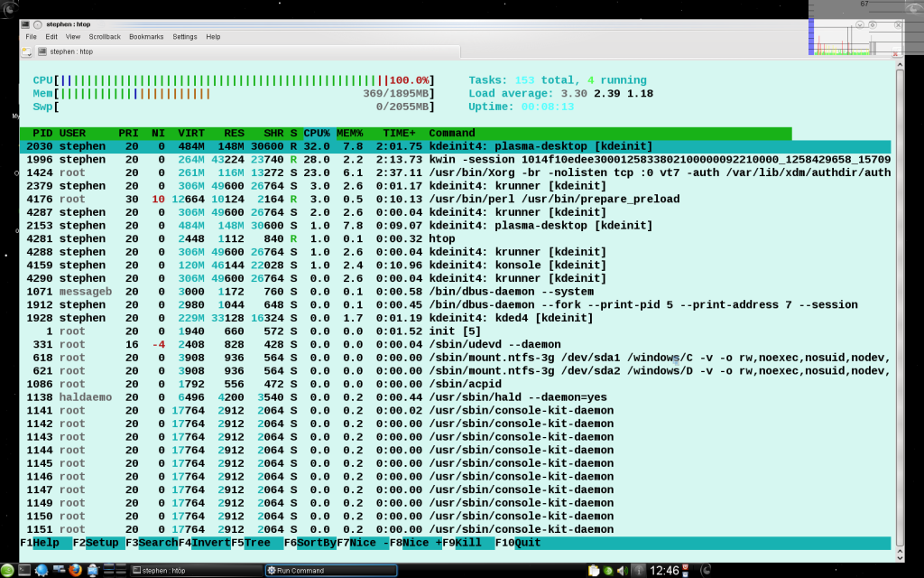Open the Settings menu
This screenshot has height=578, width=924.
pos(184,36)
